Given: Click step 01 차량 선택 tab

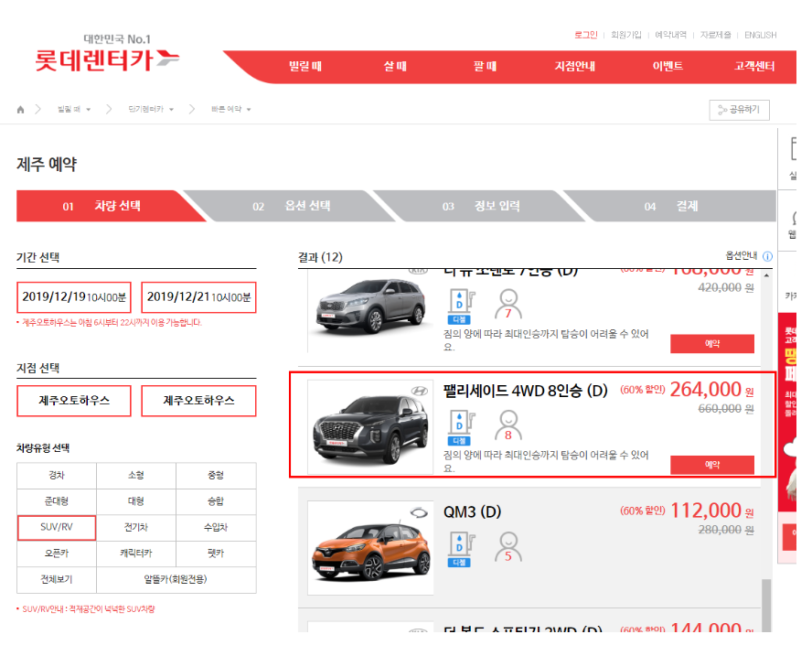Looking at the screenshot, I should 111,206.
